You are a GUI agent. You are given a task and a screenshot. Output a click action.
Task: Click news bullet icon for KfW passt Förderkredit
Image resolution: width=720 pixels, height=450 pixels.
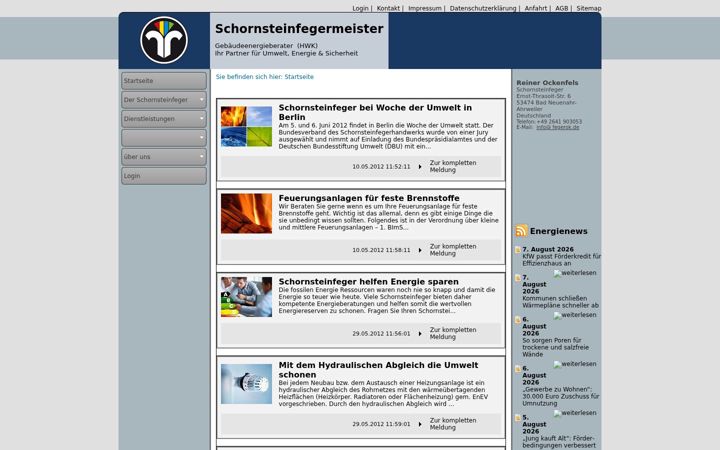tap(518, 250)
